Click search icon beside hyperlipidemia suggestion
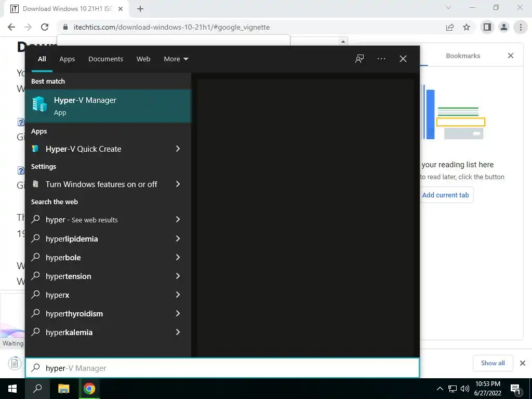Viewport: 532px width, 399px height. [36, 238]
